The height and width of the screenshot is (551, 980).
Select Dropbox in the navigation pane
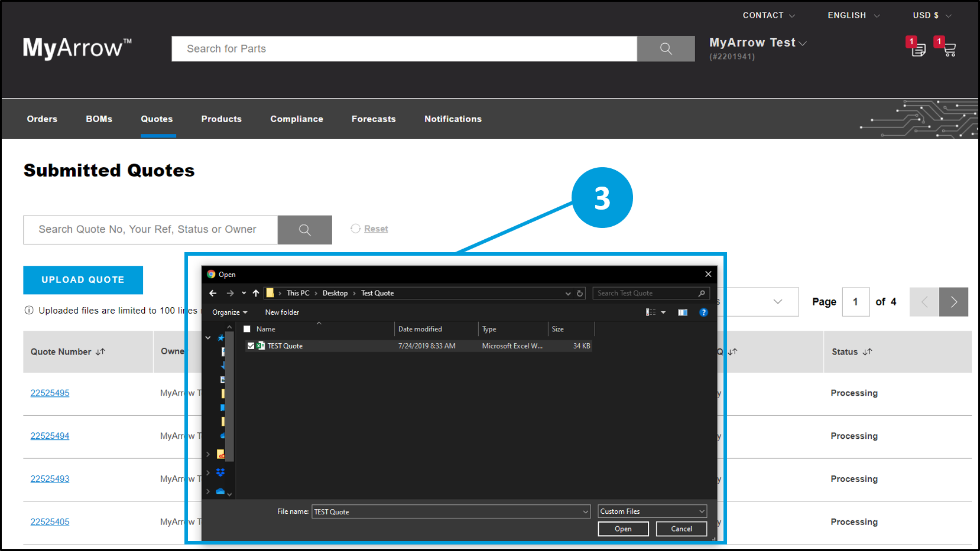point(220,472)
